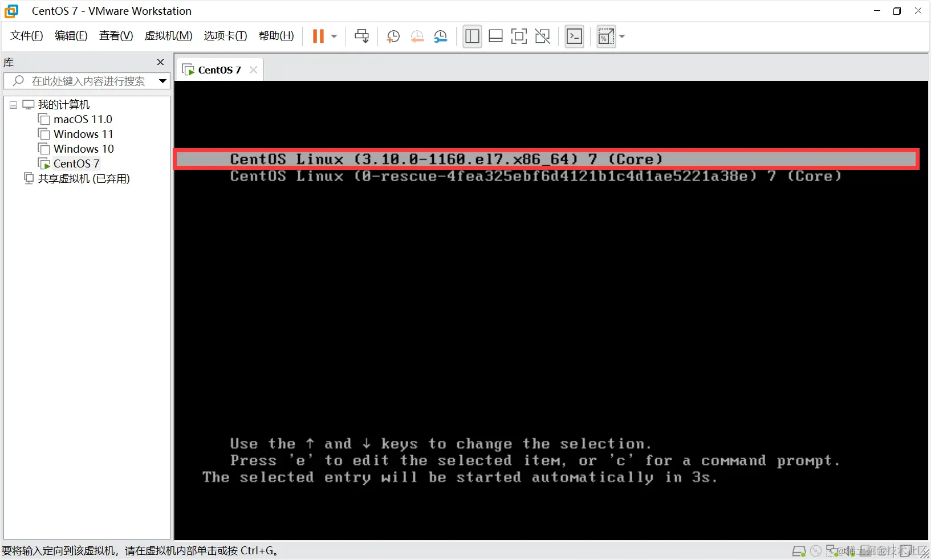
Task: Close the library panel
Action: click(x=160, y=62)
